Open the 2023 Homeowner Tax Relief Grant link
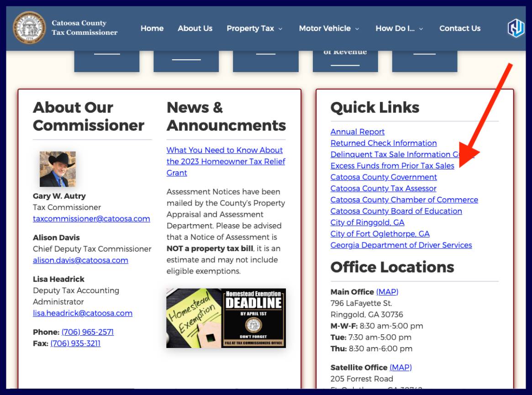The width and height of the screenshot is (532, 395). tap(226, 162)
